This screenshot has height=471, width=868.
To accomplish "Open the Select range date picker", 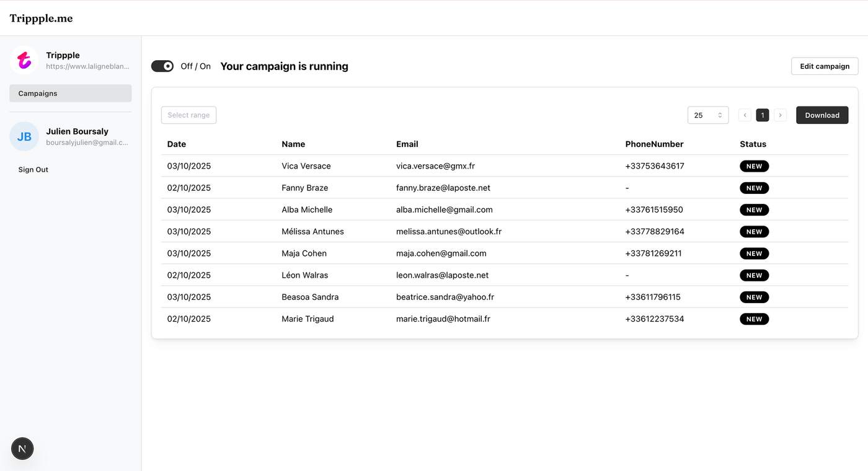I will click(188, 115).
